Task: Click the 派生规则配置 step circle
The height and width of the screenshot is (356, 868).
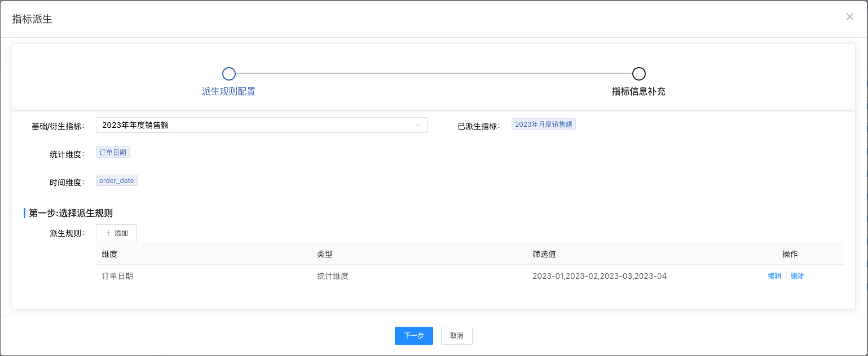Action: tap(228, 74)
